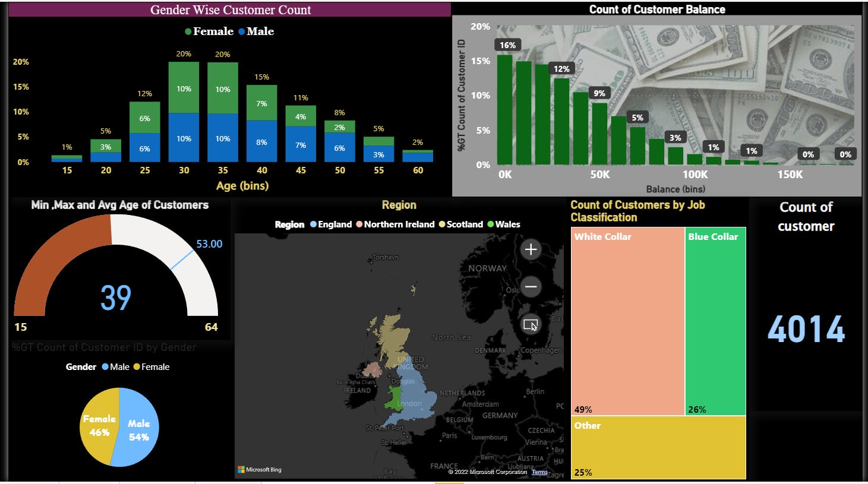Click the 4014 customer count card
The image size is (868, 484).
click(806, 328)
